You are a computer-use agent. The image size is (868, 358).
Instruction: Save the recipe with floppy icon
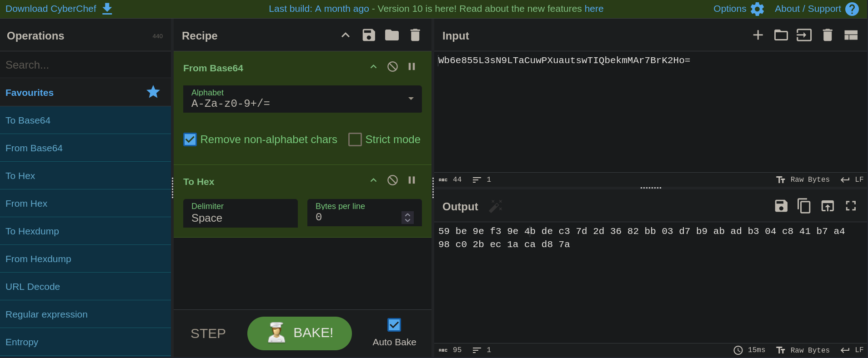tap(369, 35)
